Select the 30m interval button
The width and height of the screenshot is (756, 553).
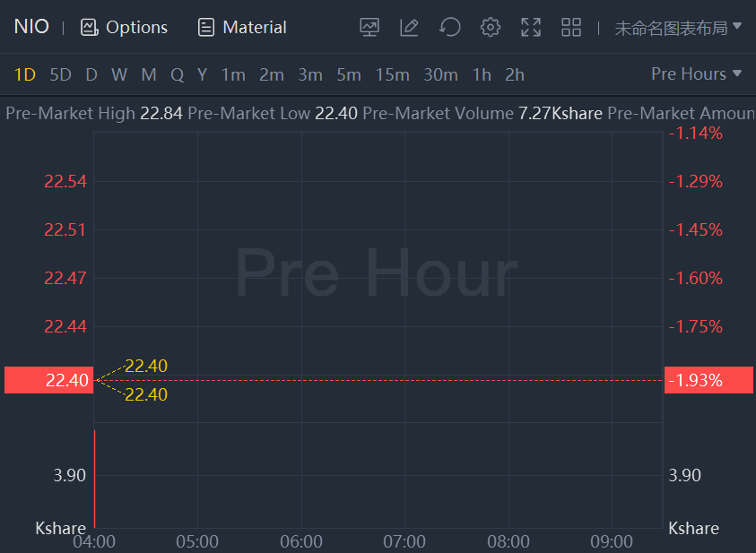coord(440,74)
